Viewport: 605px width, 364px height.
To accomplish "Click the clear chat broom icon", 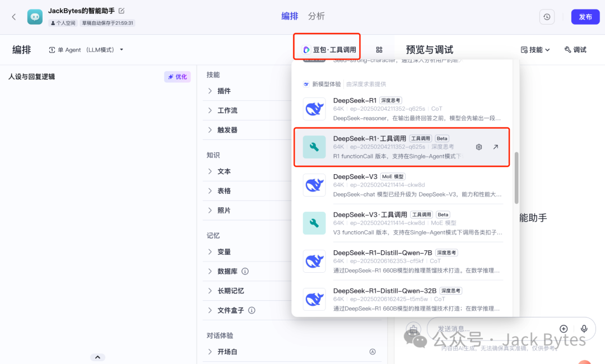I will tap(413, 329).
